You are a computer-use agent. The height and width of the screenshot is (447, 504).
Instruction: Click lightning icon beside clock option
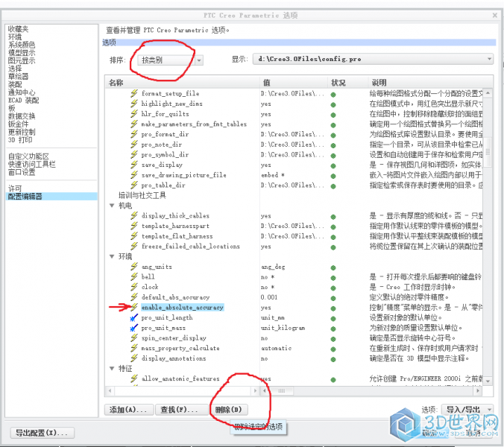coord(134,287)
